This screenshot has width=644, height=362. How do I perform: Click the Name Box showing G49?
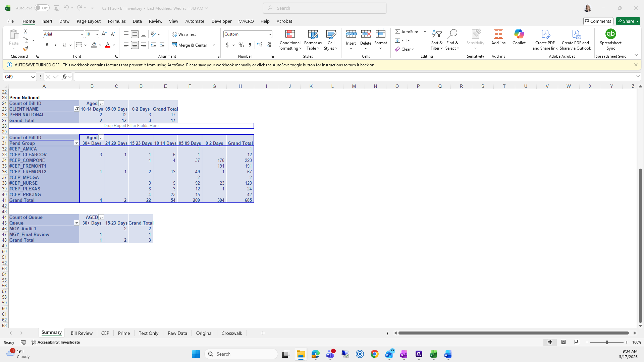tap(16, 77)
